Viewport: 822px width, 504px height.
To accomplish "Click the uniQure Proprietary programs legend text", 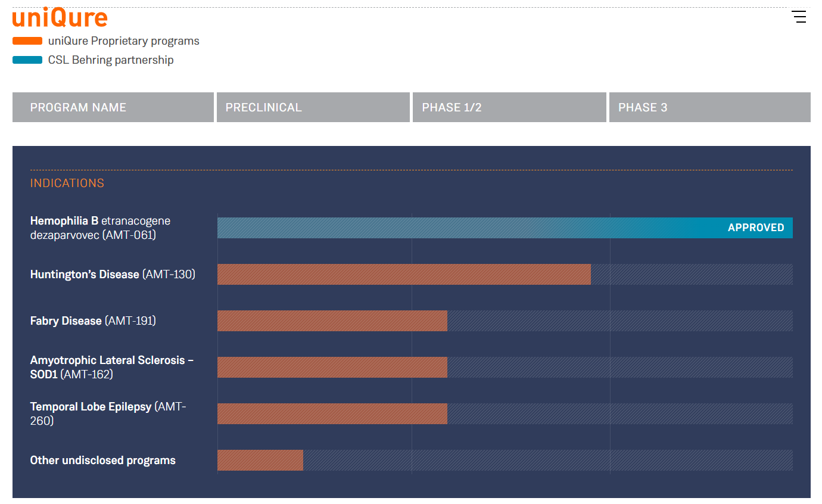I will pyautogui.click(x=124, y=41).
